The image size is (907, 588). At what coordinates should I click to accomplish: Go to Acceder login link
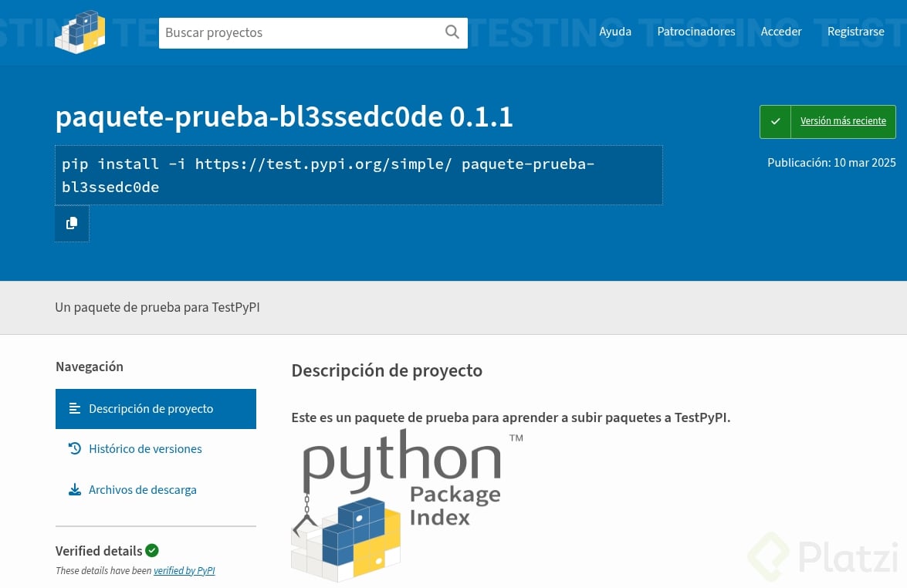[x=781, y=32]
